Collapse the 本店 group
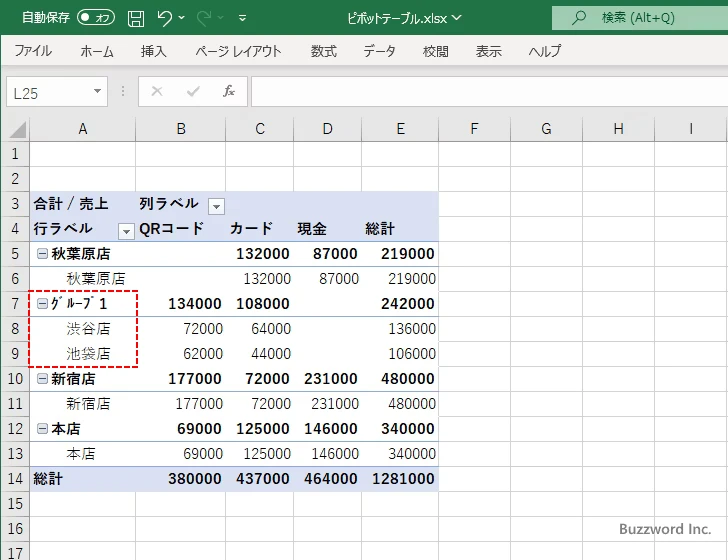728x560 pixels. pos(42,429)
